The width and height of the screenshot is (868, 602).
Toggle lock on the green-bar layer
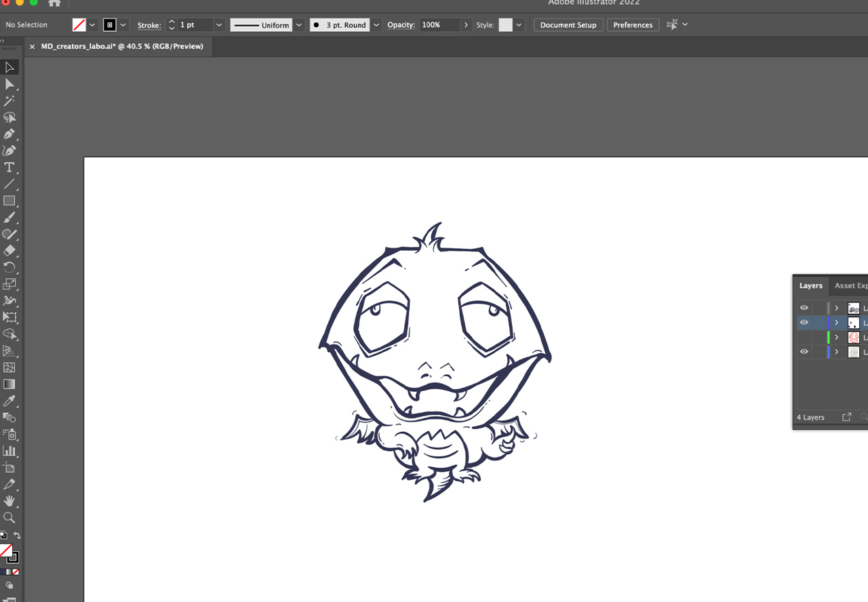coord(818,338)
